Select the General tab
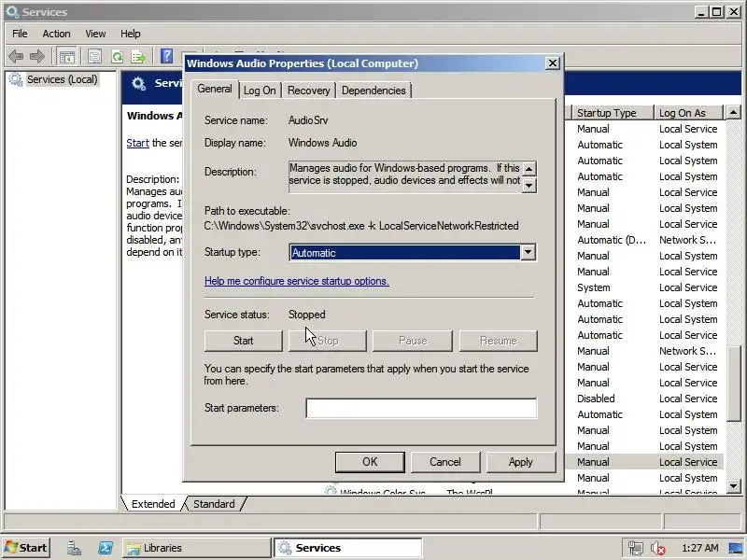This screenshot has height=560, width=747. (215, 89)
